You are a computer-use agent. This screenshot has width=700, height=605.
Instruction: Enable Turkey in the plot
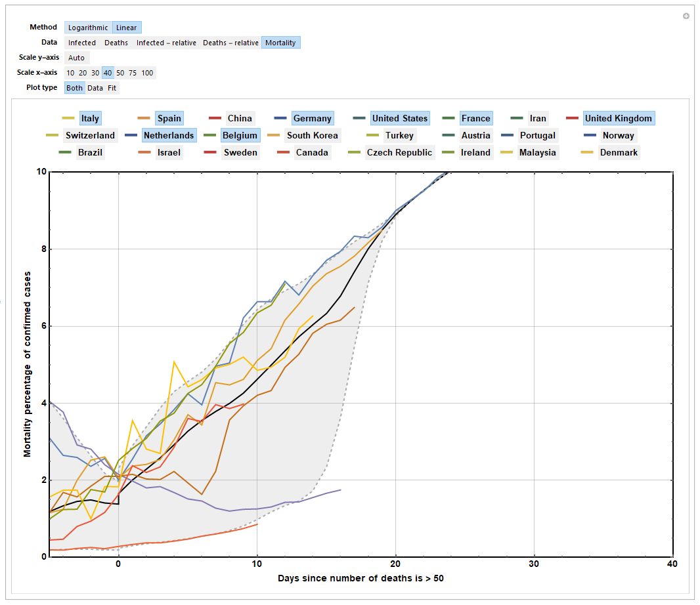pyautogui.click(x=400, y=136)
